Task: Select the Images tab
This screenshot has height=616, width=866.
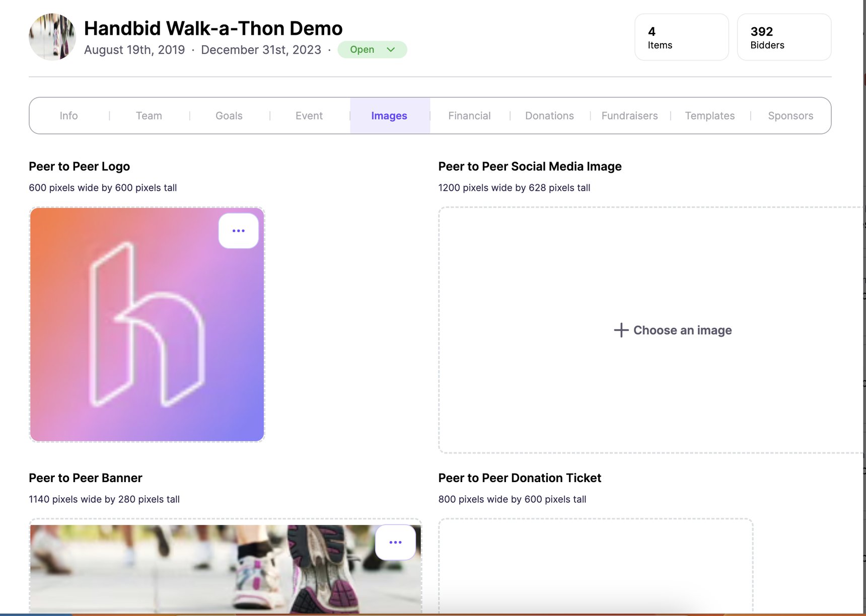Action: tap(389, 116)
